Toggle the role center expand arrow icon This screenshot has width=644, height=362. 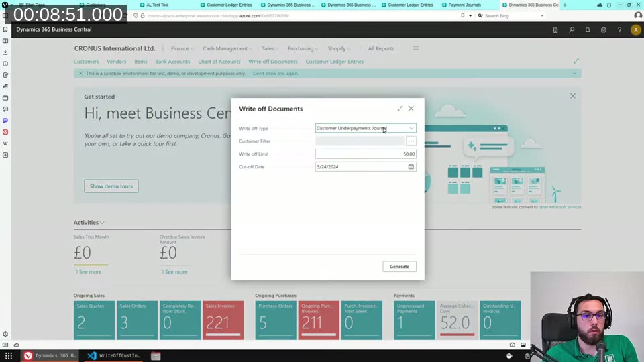[576, 61]
